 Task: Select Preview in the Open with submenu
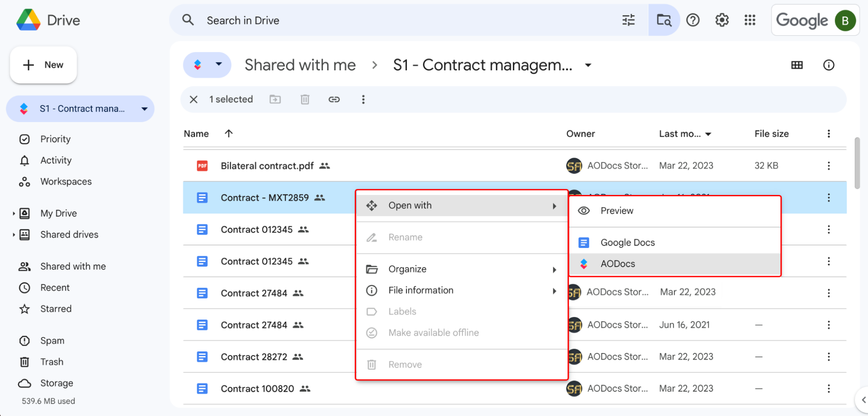tap(675, 211)
